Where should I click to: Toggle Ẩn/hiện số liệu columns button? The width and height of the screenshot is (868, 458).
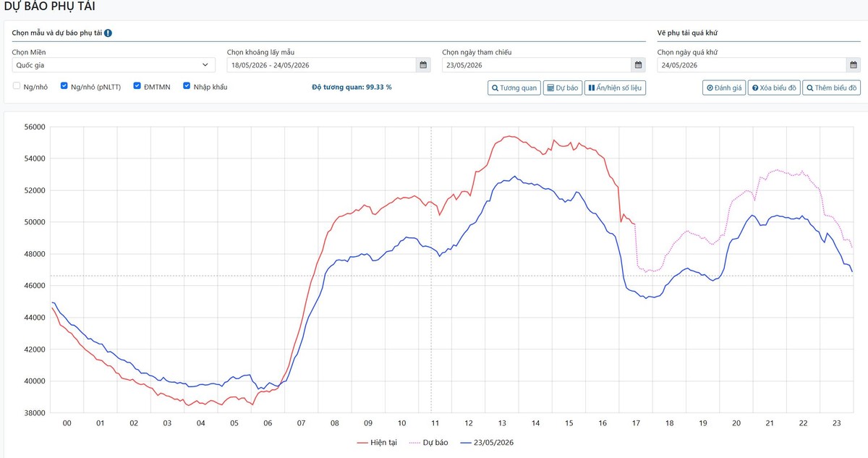[615, 88]
